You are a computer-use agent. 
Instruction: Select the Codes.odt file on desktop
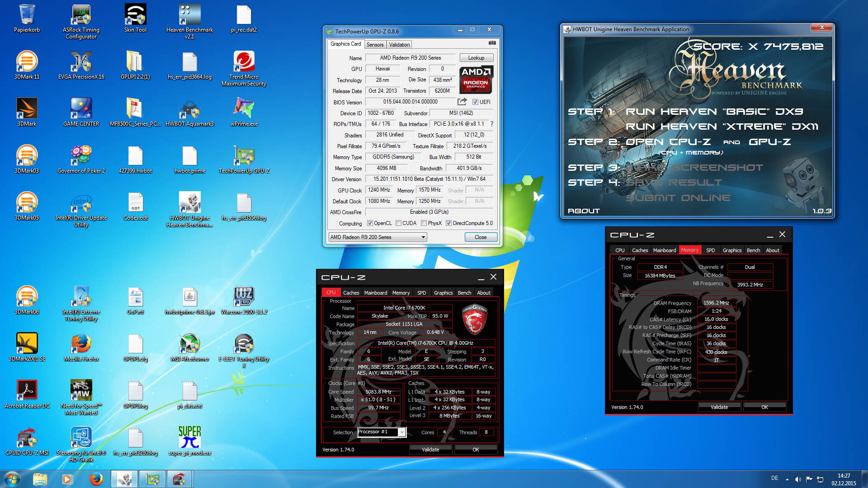click(x=135, y=206)
